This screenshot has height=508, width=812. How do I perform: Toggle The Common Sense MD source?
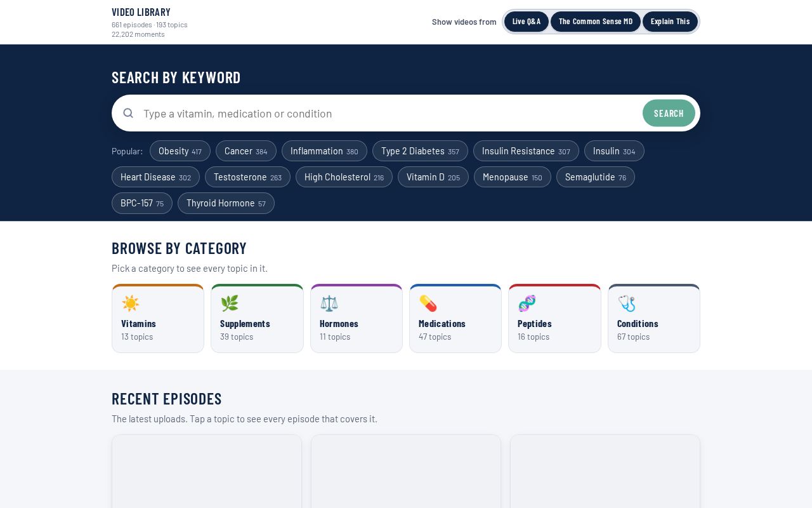596,22
